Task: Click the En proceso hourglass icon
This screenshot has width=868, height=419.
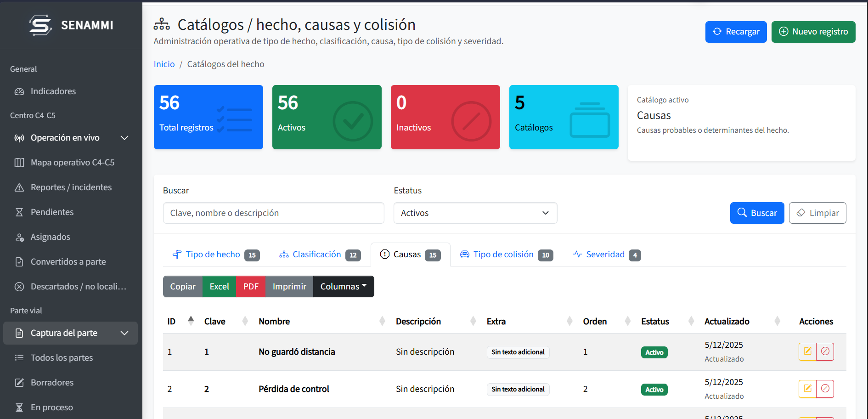Action: tap(19, 408)
